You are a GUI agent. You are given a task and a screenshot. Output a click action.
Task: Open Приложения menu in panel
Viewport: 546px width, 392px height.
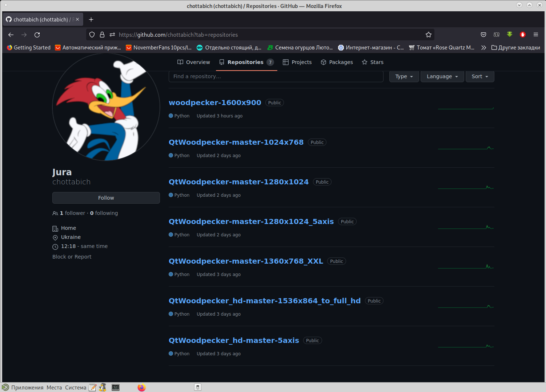click(27, 387)
